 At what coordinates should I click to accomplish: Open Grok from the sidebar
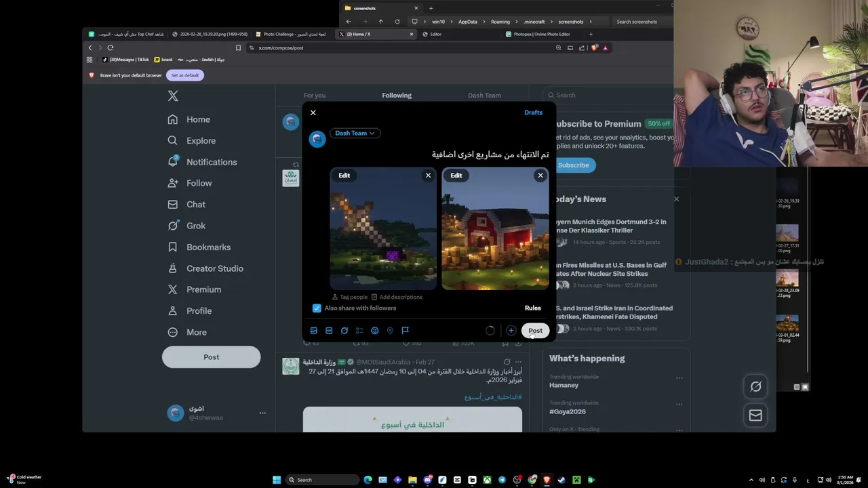point(186,226)
